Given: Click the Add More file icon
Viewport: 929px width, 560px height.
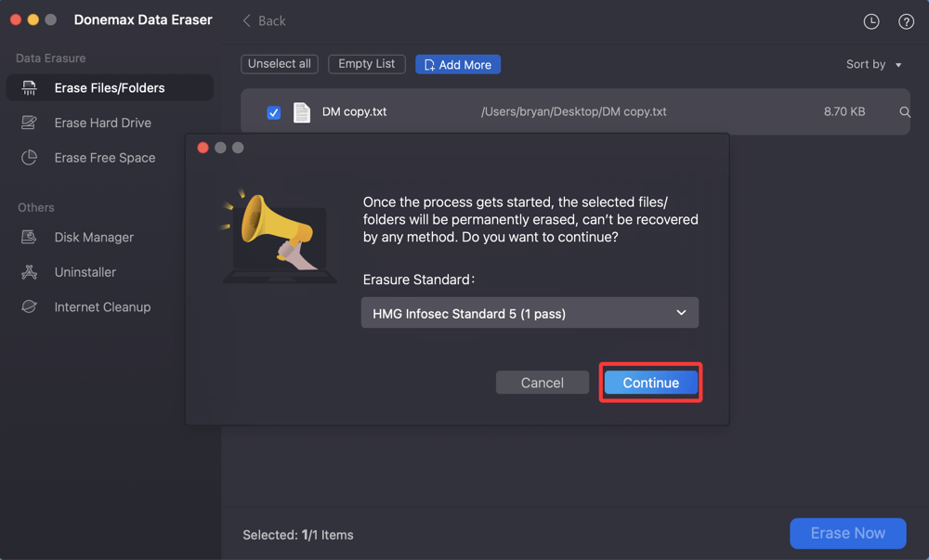Looking at the screenshot, I should (x=429, y=63).
